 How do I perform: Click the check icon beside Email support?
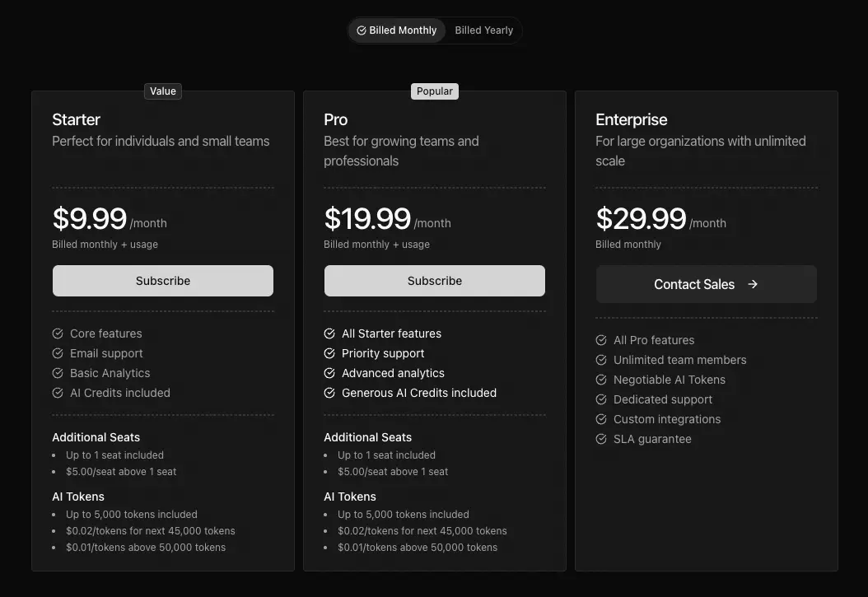(x=57, y=353)
